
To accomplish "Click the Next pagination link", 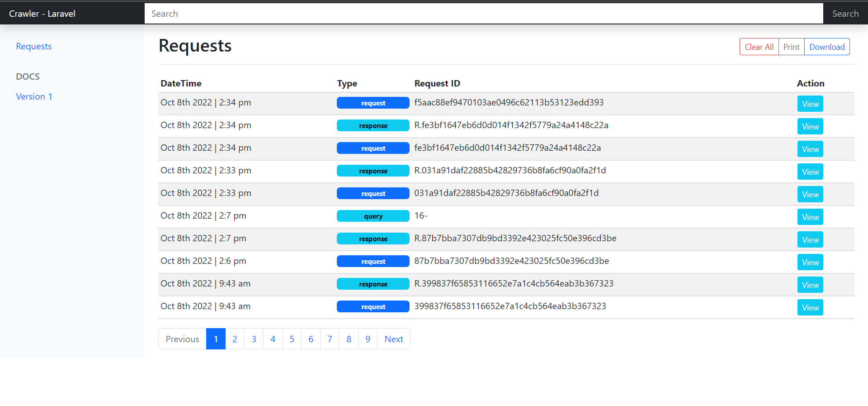I will click(x=393, y=339).
